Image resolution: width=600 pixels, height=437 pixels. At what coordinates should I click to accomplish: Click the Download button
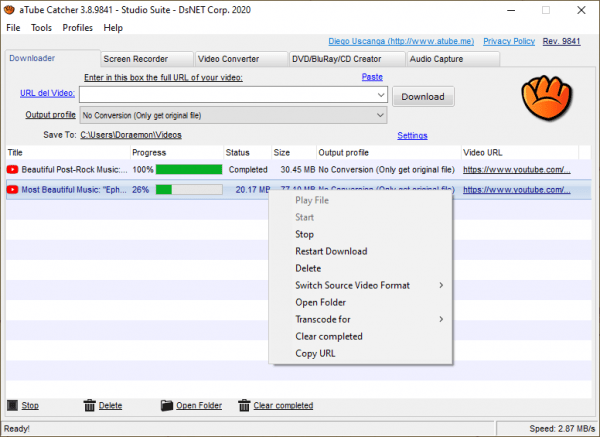click(x=423, y=96)
